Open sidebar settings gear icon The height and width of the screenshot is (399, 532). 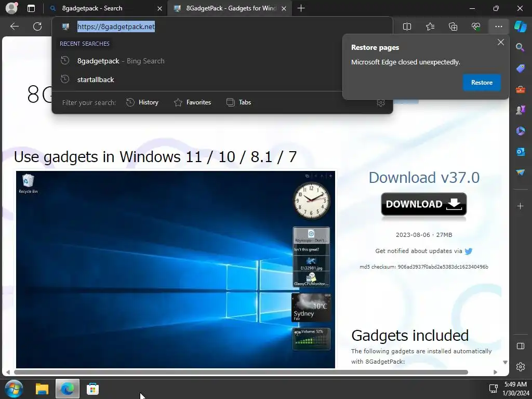pyautogui.click(x=520, y=367)
